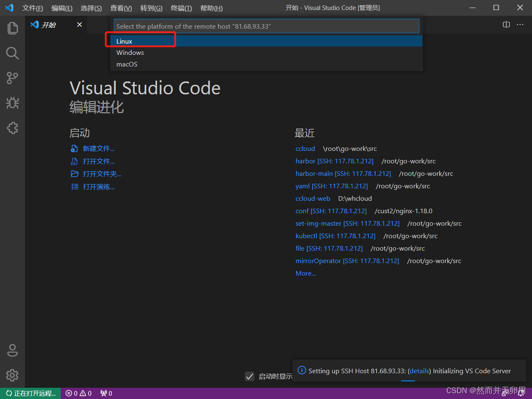
Task: Open the Run and Debug view icon
Action: click(x=12, y=103)
